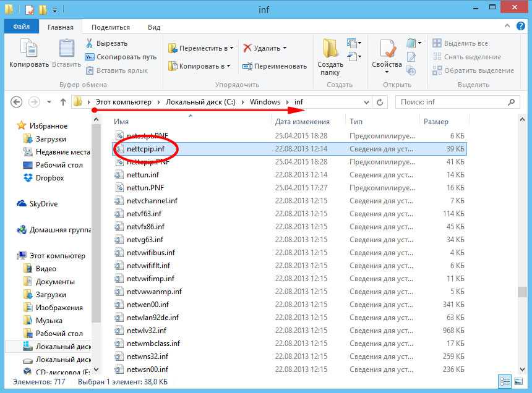Open Свойства (Properties) checkmark icon
Viewport: 532px width, 393px height.
pyautogui.click(x=387, y=48)
